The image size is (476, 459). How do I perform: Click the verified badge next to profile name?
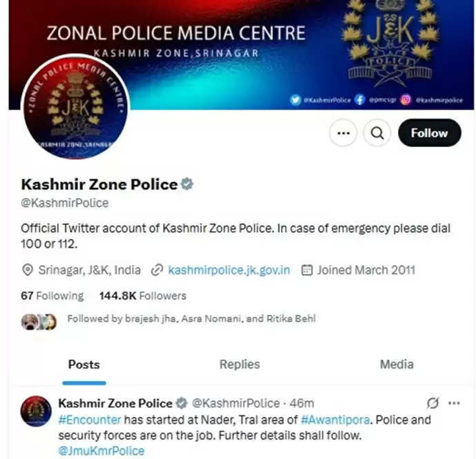[187, 184]
